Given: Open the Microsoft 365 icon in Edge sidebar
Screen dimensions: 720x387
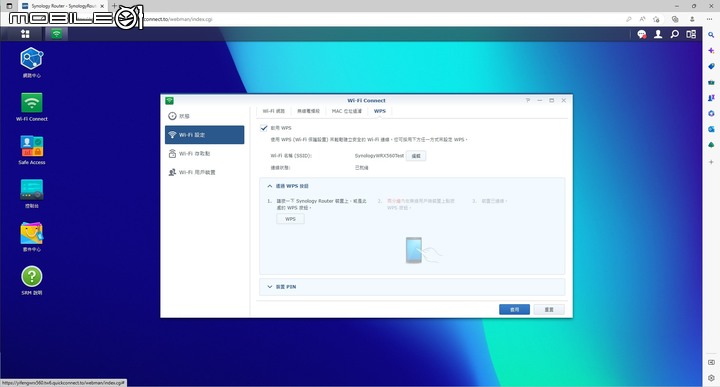Looking at the screenshot, I should (x=711, y=113).
